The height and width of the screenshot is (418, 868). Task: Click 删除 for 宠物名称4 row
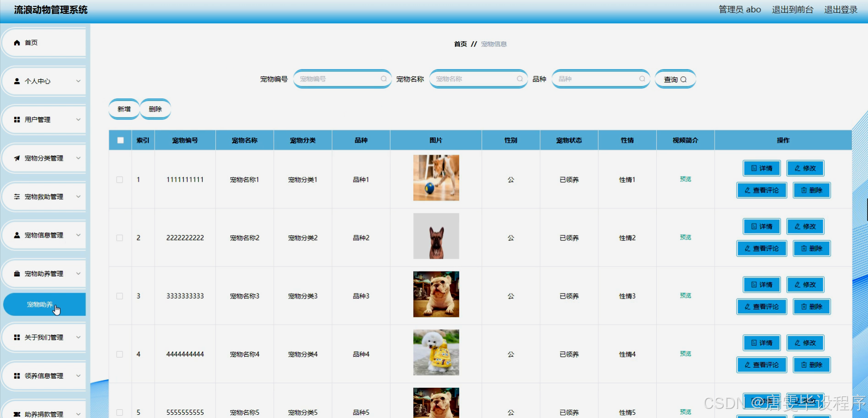pyautogui.click(x=812, y=364)
